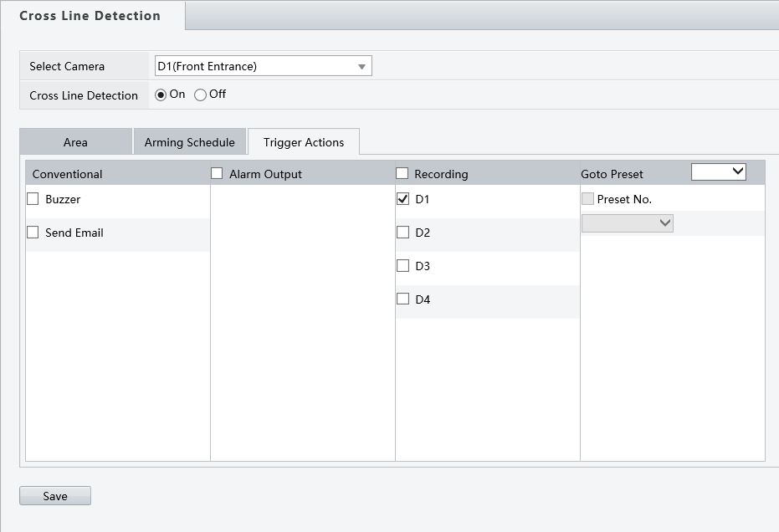The image size is (779, 532).
Task: Click the Conventional column header
Action: pyautogui.click(x=68, y=174)
